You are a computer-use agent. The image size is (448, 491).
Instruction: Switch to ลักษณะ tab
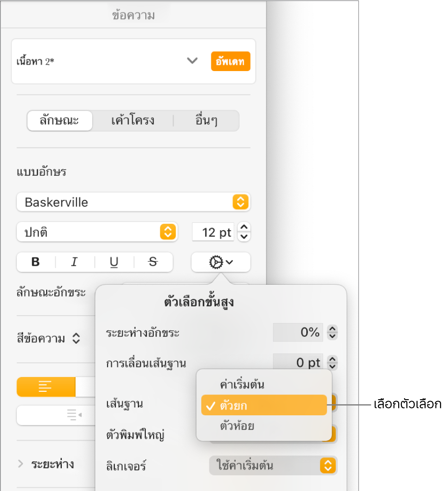pyautogui.click(x=60, y=120)
